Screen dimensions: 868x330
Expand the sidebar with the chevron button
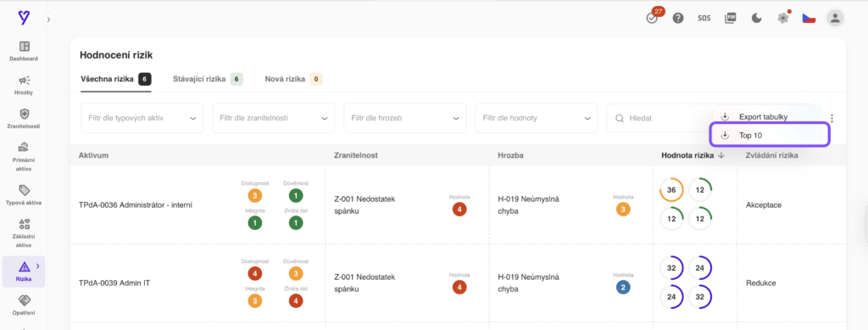coord(48,20)
